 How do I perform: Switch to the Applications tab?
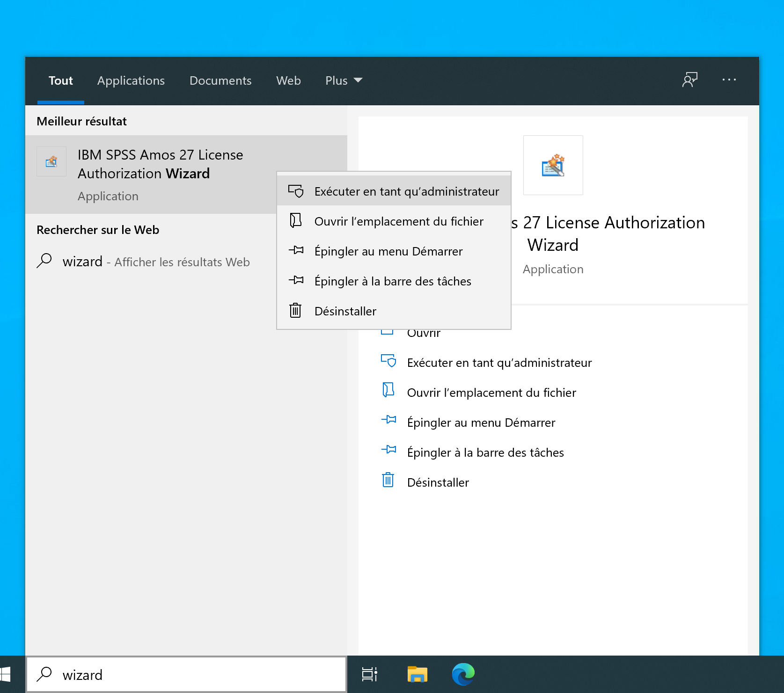(131, 80)
